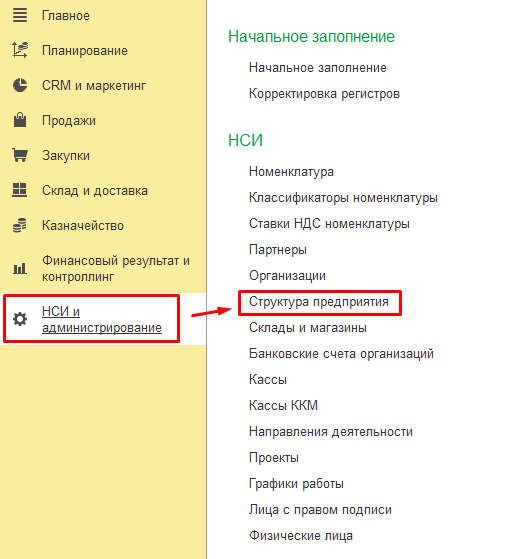
Task: Click the Склад и доставка grid icon
Action: tap(20, 190)
